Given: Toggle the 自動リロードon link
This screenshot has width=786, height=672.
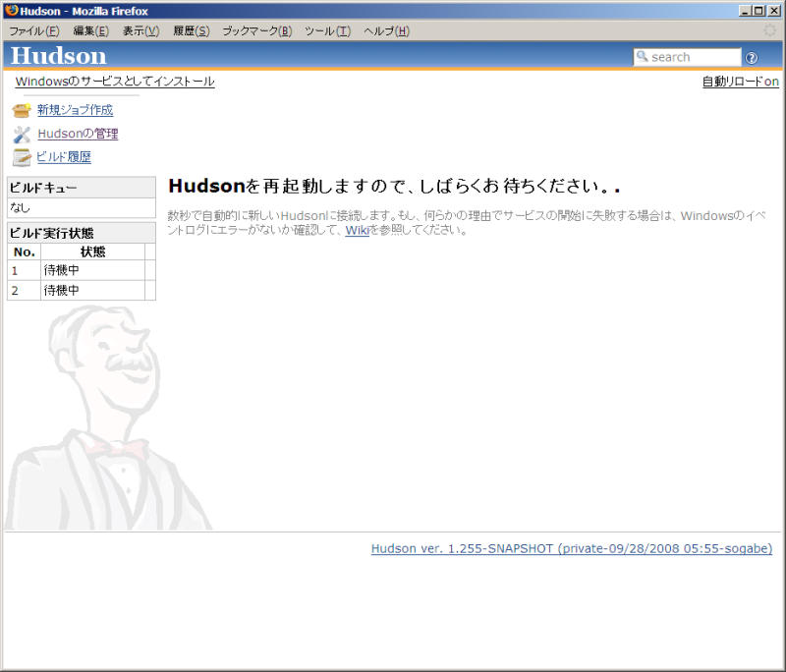Looking at the screenshot, I should coord(741,82).
